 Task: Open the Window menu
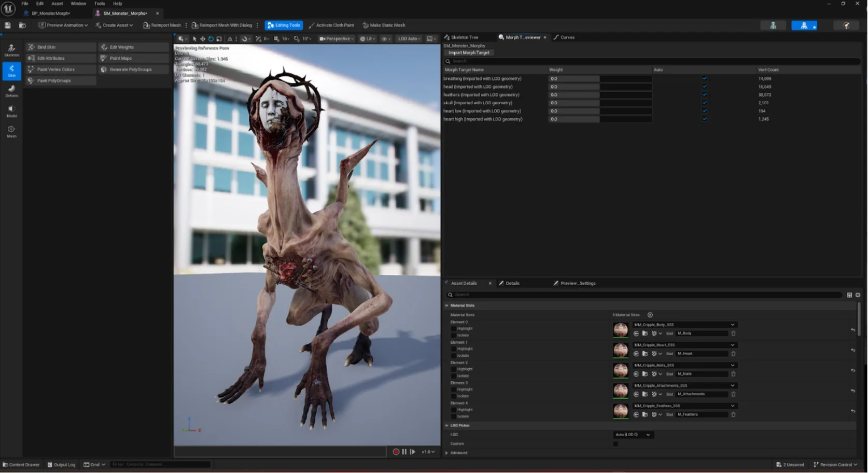[x=78, y=4]
